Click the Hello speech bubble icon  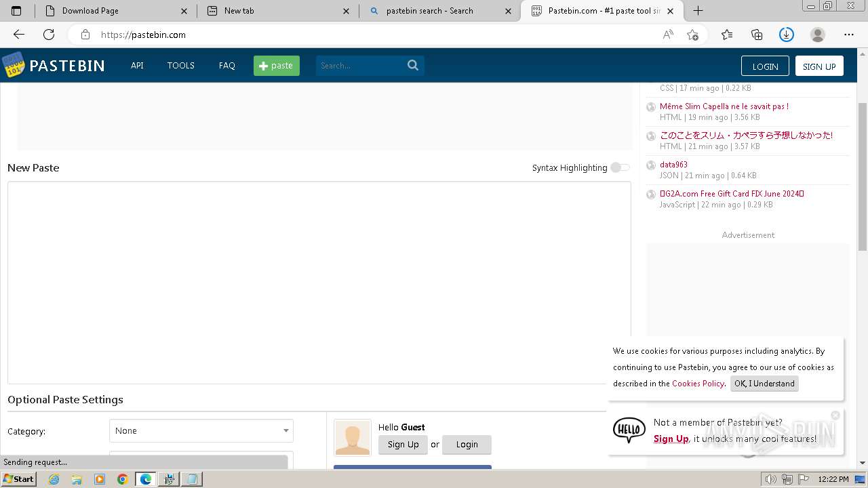629,430
